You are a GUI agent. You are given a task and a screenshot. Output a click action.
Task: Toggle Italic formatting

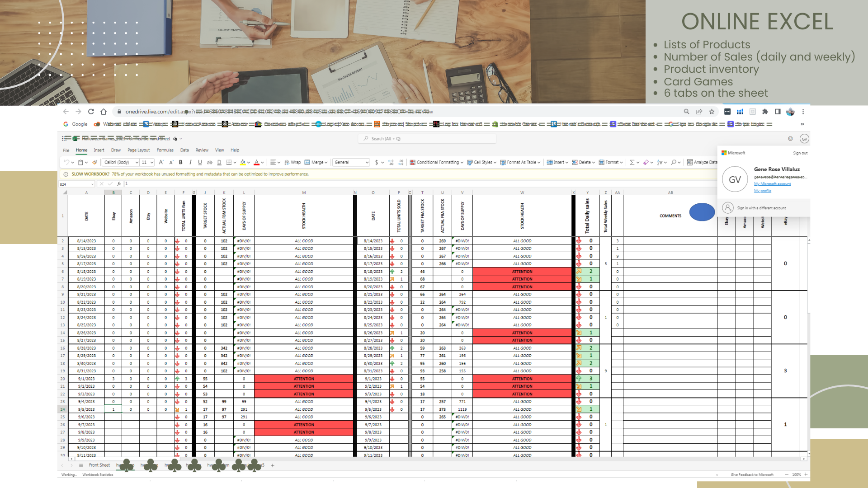pyautogui.click(x=190, y=162)
